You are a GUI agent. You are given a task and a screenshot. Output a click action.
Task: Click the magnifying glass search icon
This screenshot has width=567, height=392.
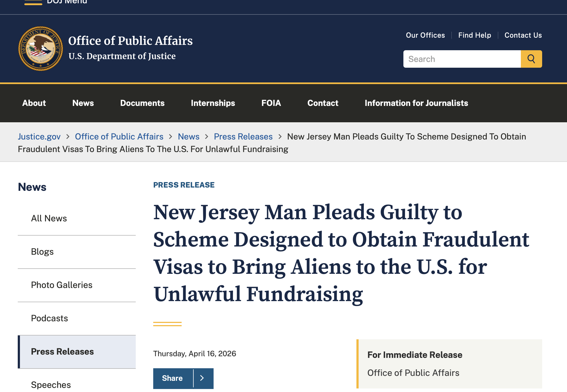coord(531,59)
